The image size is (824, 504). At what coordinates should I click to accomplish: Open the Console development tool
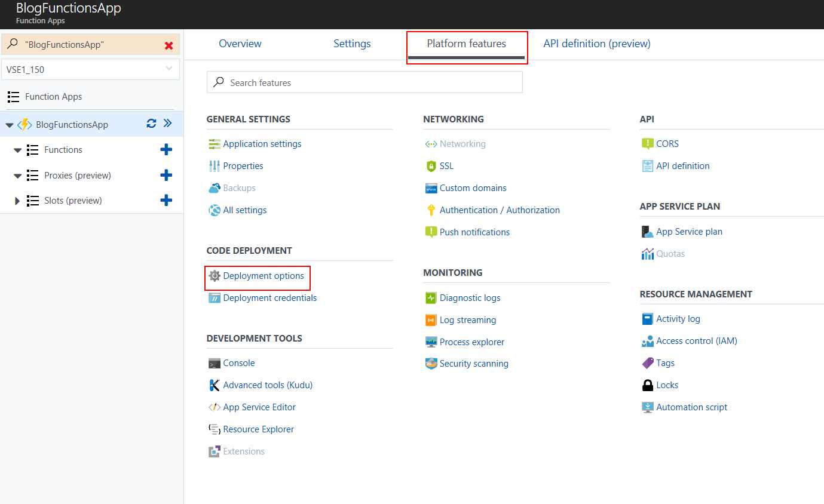tap(238, 362)
